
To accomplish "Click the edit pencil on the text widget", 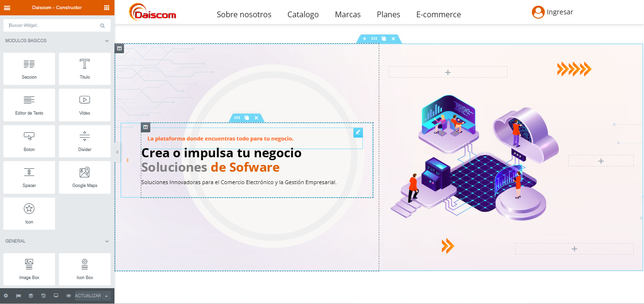I will tap(358, 132).
